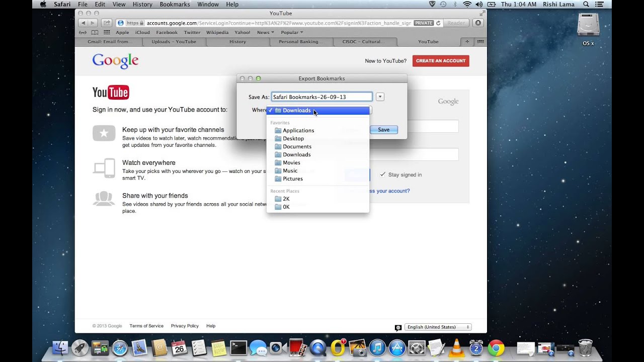The height and width of the screenshot is (362, 644).
Task: Open Facebook bookmark in bookmarks bar
Action: [167, 32]
